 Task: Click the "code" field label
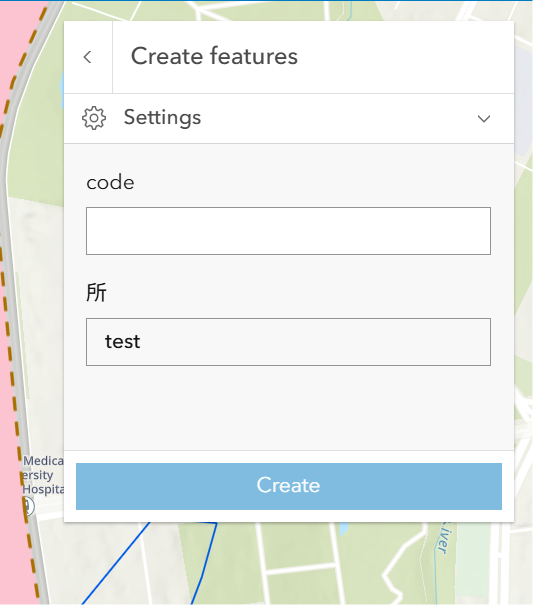(110, 183)
